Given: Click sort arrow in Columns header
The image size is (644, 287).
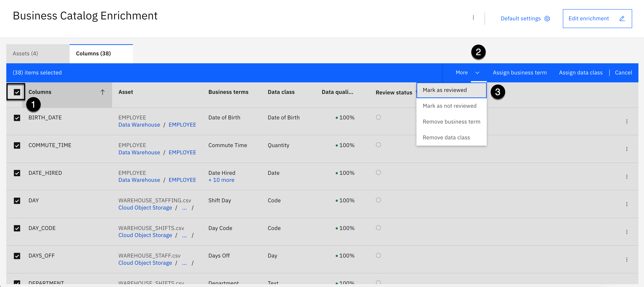Looking at the screenshot, I should tap(103, 92).
